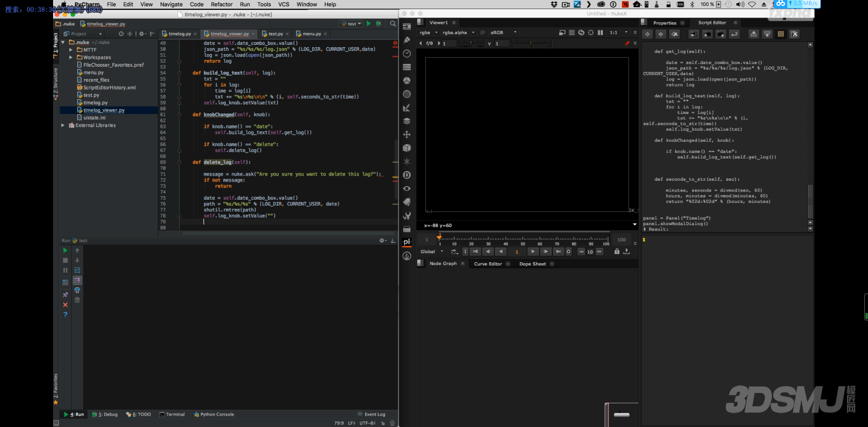The image size is (868, 427).
Task: Open PyCharm search everywhere magnifier
Action: [x=393, y=24]
